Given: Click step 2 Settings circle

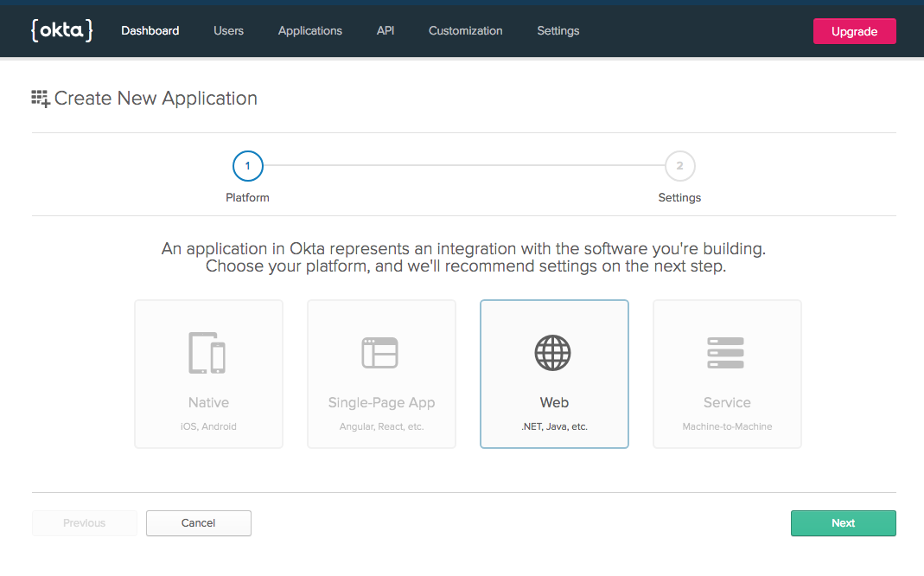Looking at the screenshot, I should pos(679,165).
